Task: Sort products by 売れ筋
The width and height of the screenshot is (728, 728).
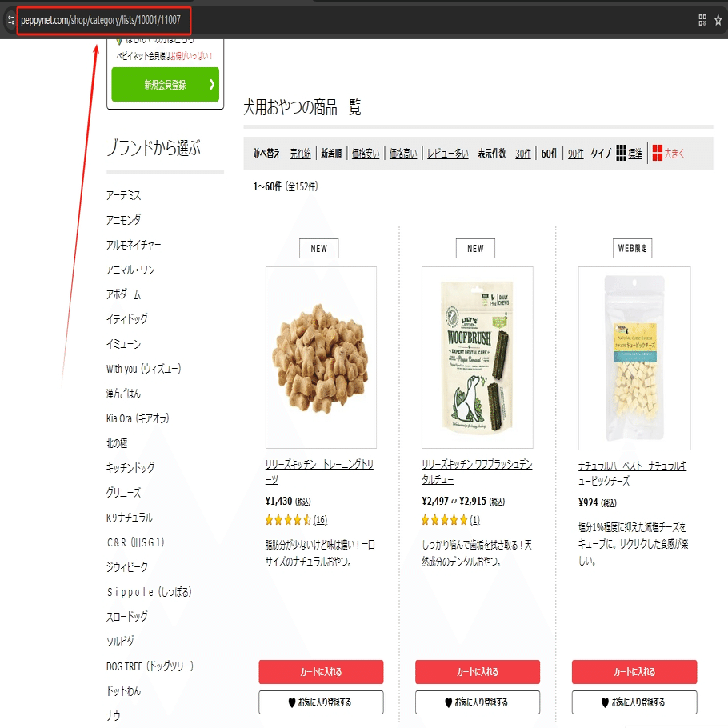Action: point(300,154)
